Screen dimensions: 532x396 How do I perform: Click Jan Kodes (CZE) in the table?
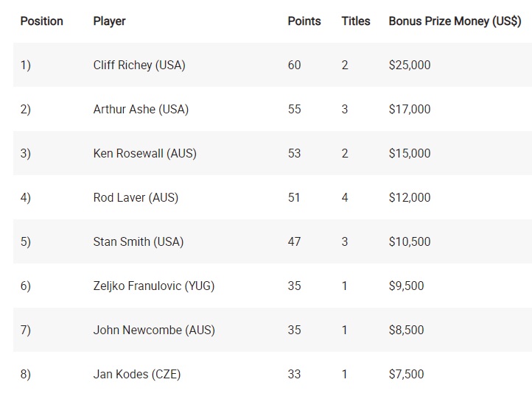(137, 374)
